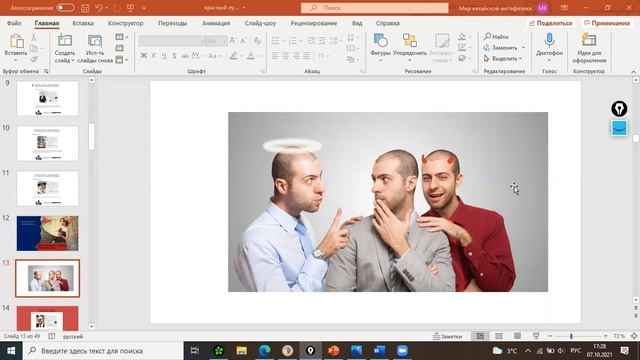Screen dimensions: 640x360
Task: Open the text highlight color picker
Action: [x=233, y=56]
